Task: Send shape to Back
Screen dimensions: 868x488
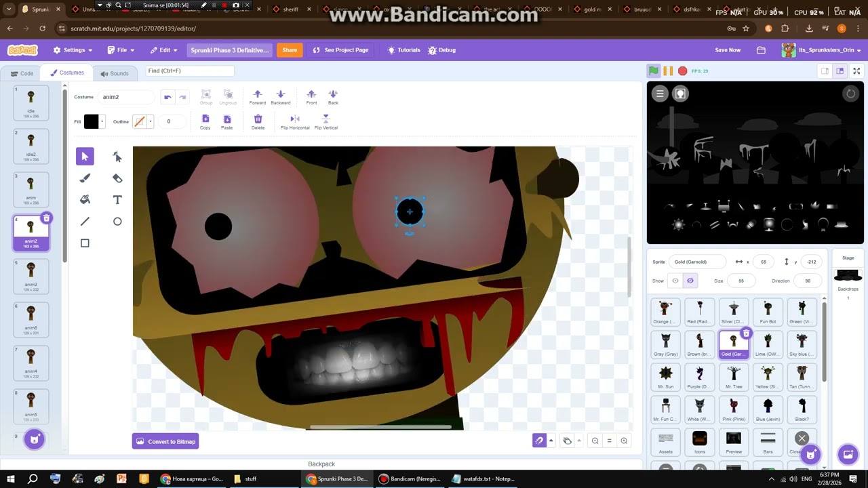Action: click(x=333, y=97)
